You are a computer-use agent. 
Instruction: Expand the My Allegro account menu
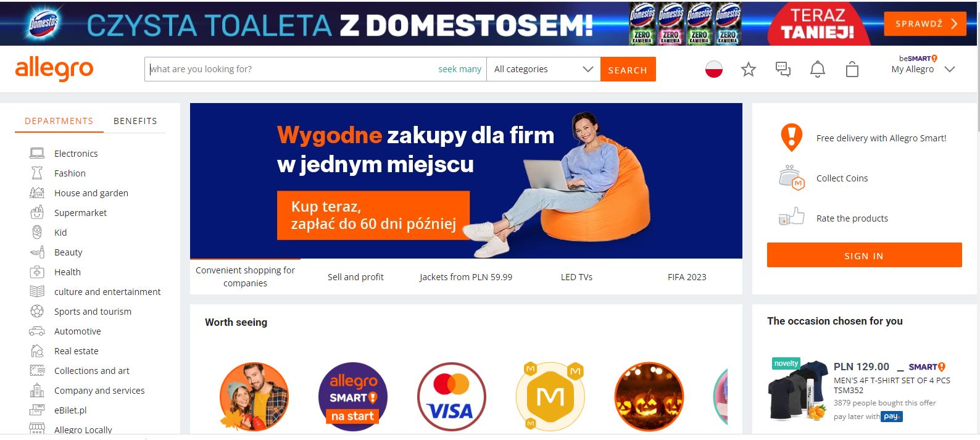click(x=923, y=65)
